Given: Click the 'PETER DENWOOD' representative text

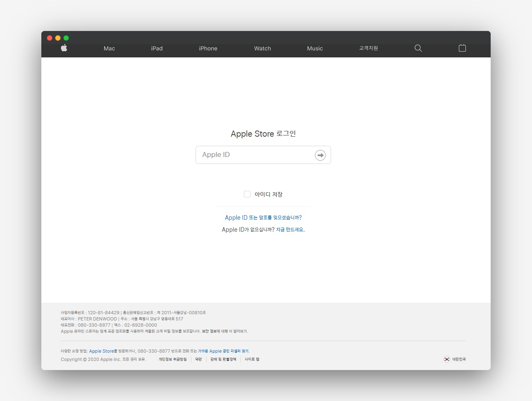Looking at the screenshot, I should point(98,319).
